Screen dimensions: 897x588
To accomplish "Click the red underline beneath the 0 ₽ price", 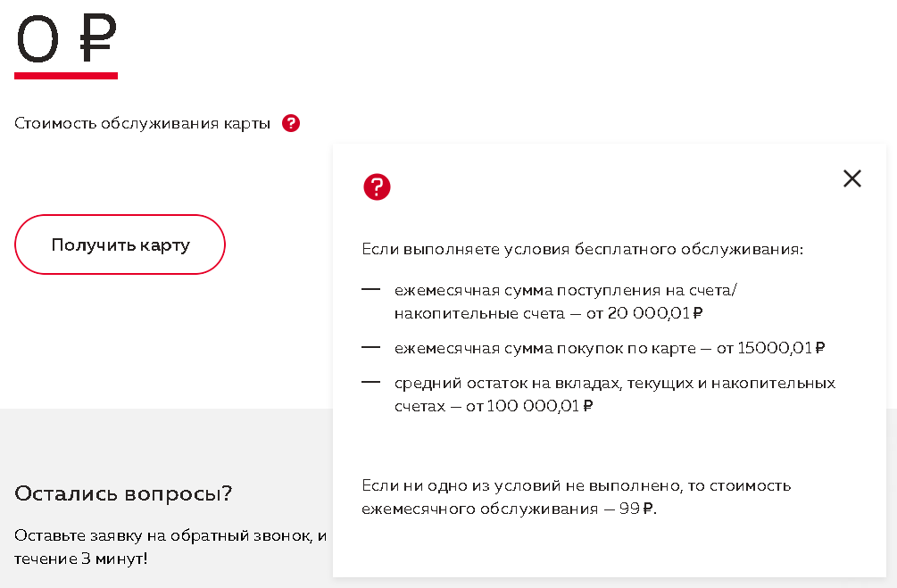I will (x=65, y=75).
